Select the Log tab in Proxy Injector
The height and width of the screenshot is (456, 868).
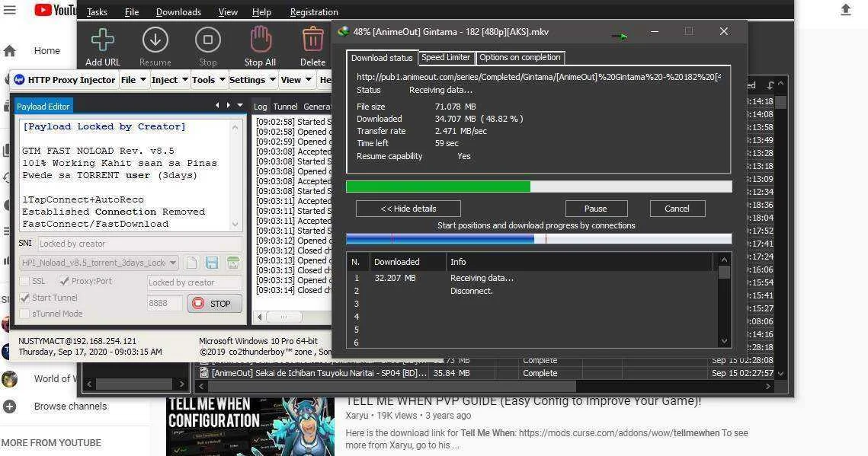[260, 107]
